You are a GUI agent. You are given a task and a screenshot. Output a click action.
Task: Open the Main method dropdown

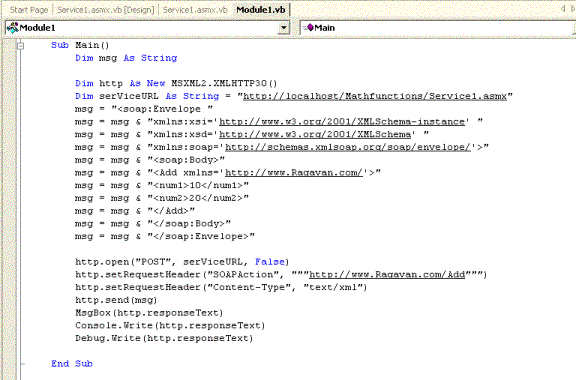click(x=438, y=28)
